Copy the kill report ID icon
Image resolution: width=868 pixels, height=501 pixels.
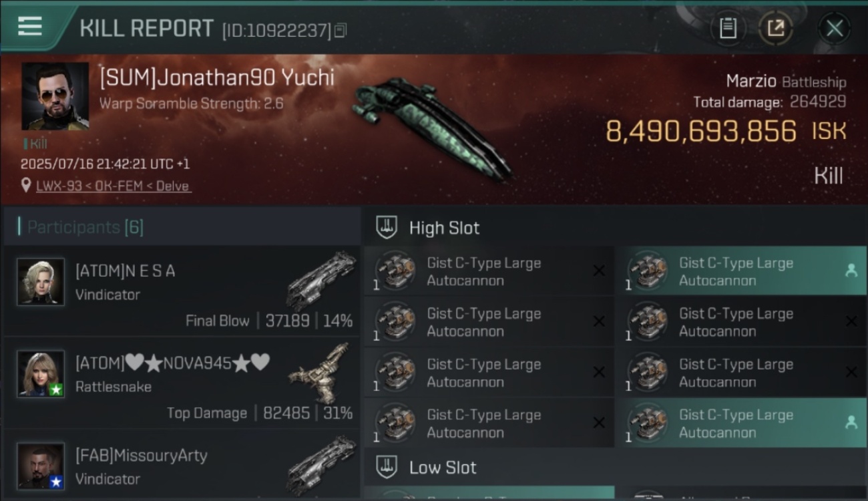pos(341,30)
